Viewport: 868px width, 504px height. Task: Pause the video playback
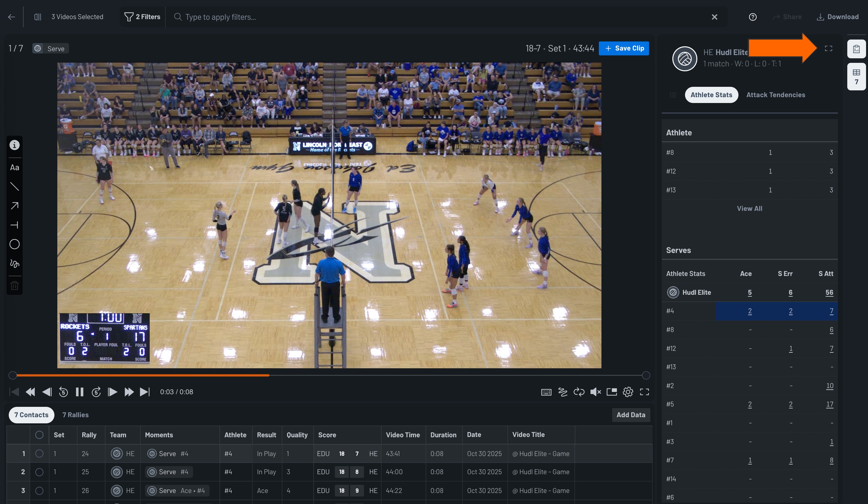tap(80, 392)
